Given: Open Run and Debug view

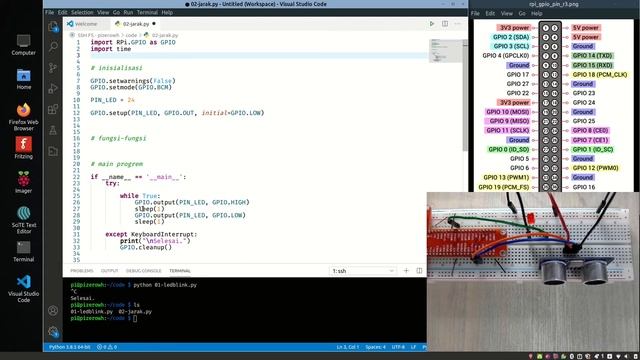Looking at the screenshot, I should tap(53, 89).
